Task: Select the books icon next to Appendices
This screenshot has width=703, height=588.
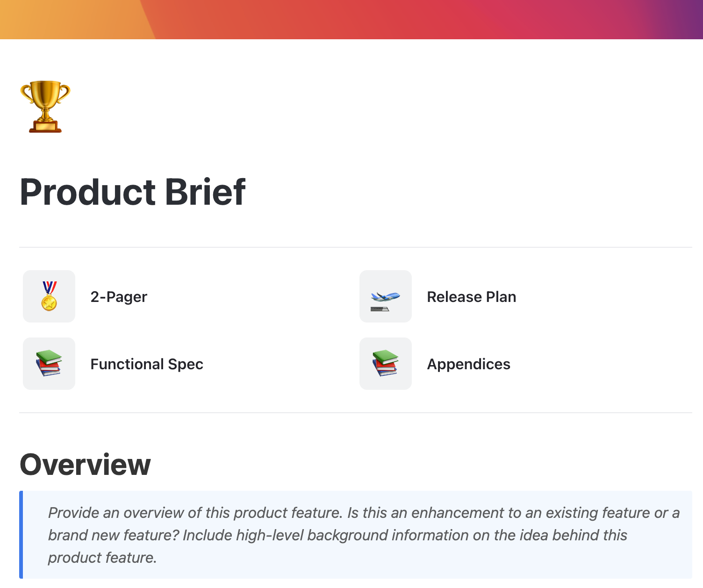Action: click(x=385, y=364)
